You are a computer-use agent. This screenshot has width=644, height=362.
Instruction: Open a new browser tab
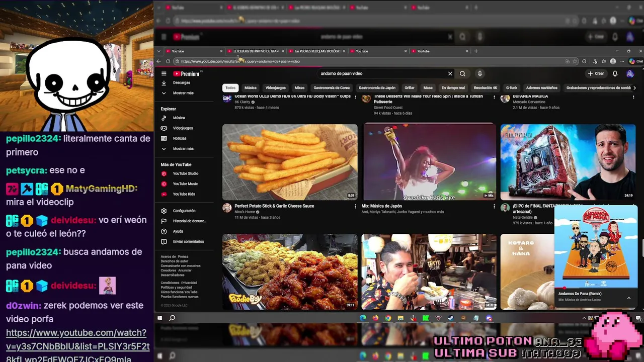point(476,51)
